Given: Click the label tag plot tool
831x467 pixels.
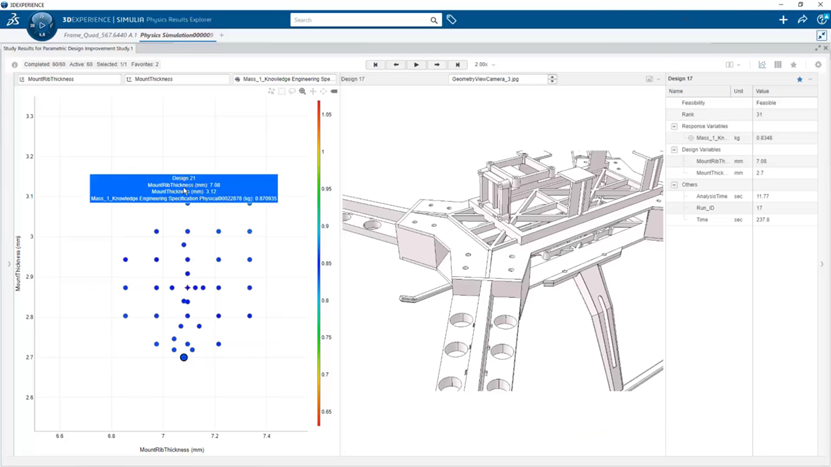Looking at the screenshot, I should [334, 91].
